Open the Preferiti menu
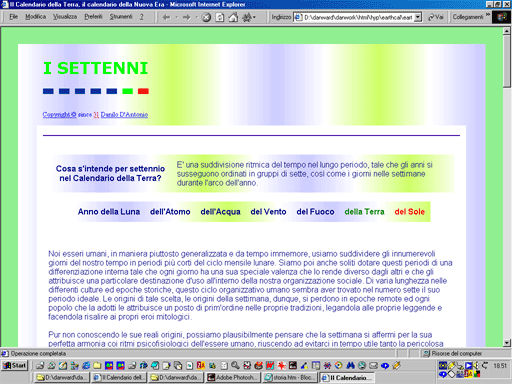The width and height of the screenshot is (512, 384). 93,17
